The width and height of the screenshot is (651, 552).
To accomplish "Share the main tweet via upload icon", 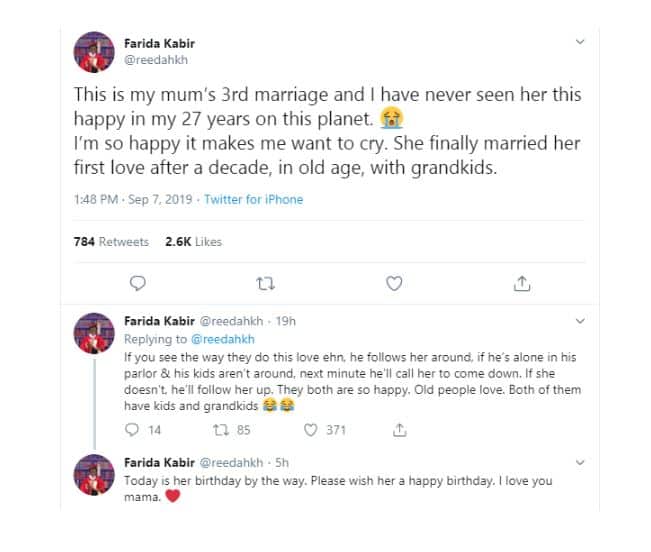I will tap(521, 284).
